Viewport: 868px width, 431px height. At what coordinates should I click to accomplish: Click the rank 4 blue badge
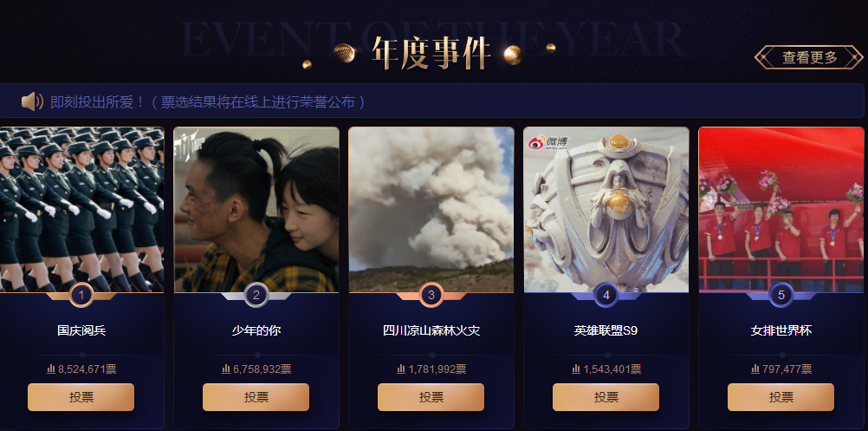[606, 295]
